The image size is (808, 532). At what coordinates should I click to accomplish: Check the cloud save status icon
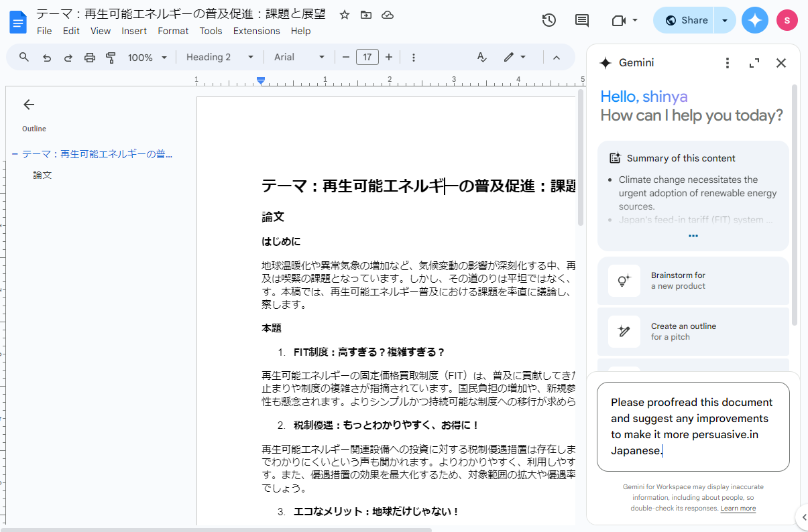point(387,15)
